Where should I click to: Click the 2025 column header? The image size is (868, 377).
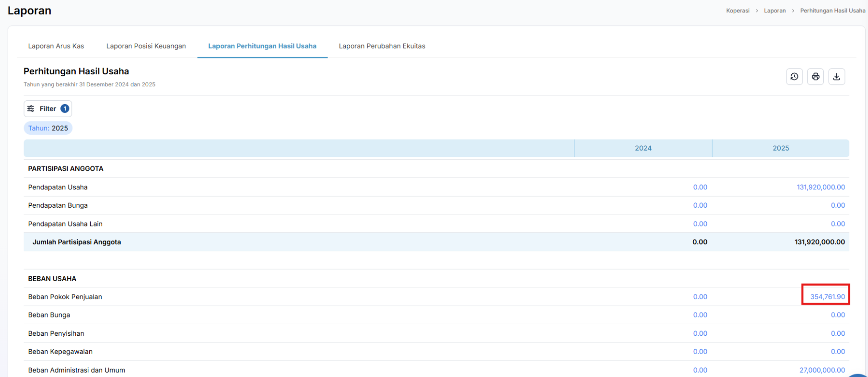781,148
